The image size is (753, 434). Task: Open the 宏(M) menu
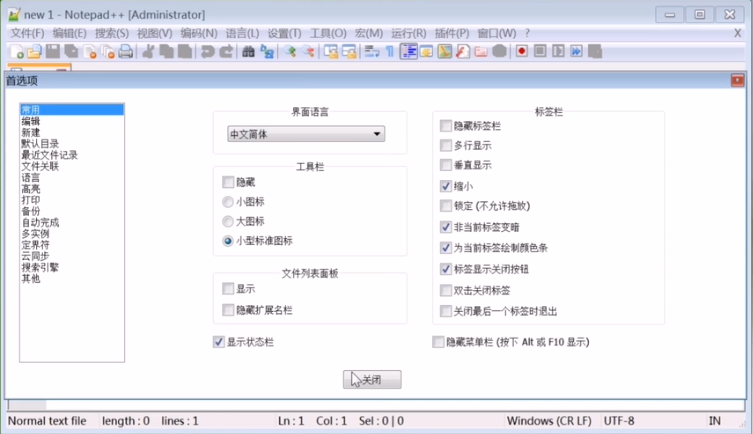(x=369, y=33)
